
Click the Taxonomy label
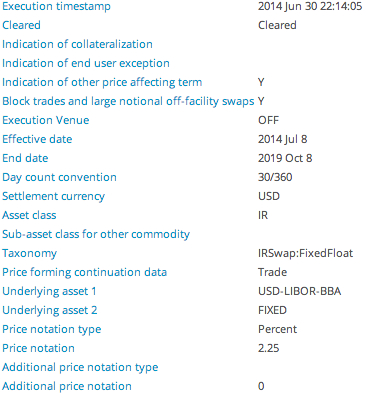pos(29,253)
